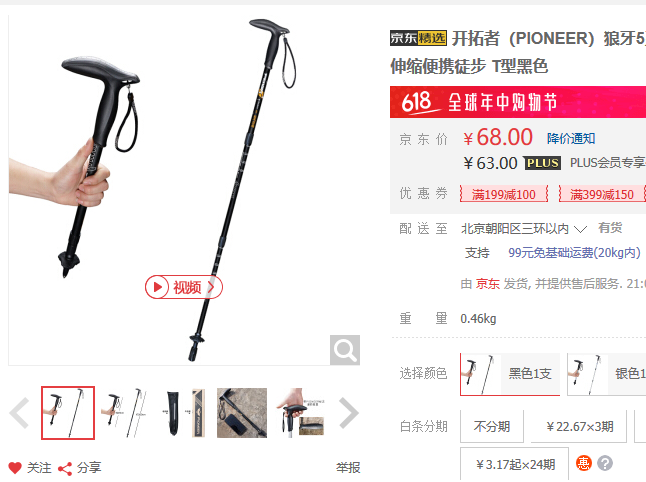646x482 pixels.
Task: Click the black PLUS member badge
Action: tap(542, 163)
